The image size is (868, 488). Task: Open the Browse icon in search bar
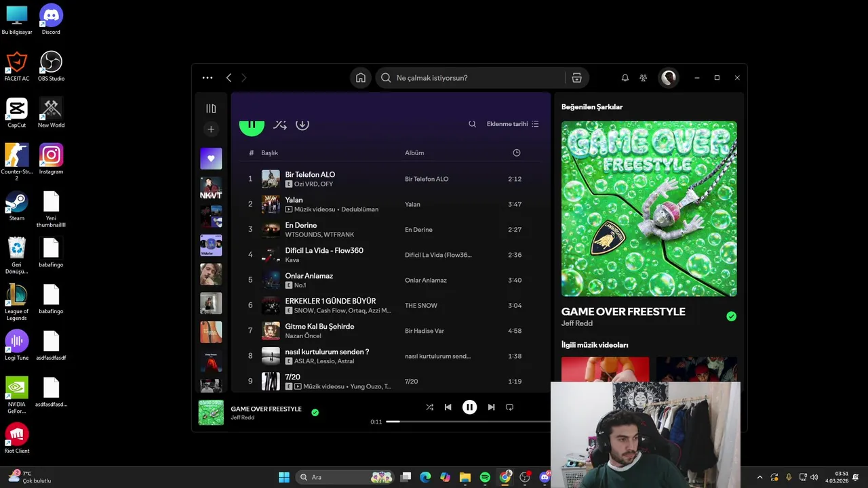(x=577, y=78)
